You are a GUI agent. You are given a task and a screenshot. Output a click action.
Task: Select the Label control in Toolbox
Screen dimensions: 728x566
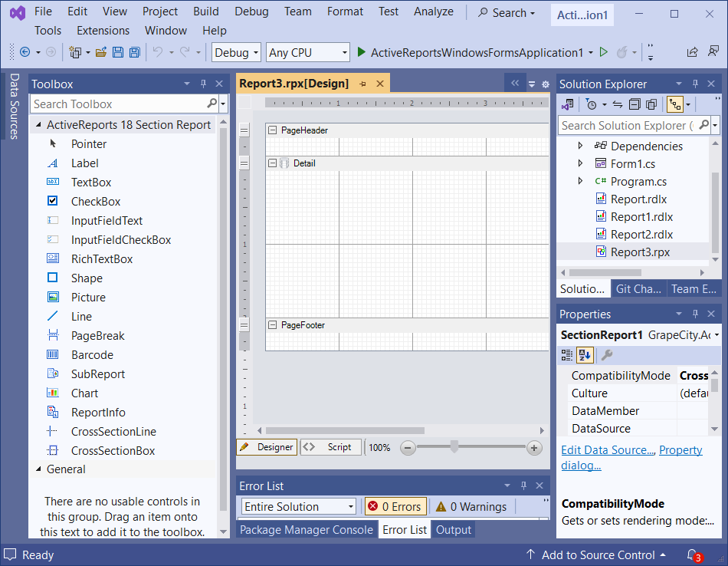coord(84,163)
